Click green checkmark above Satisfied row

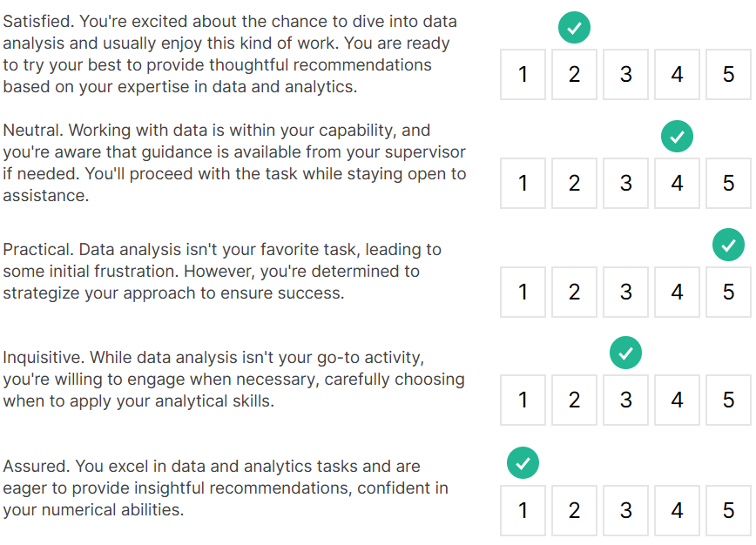click(574, 28)
